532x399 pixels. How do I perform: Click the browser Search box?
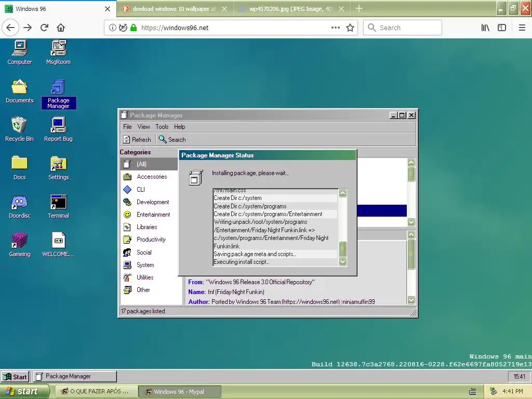click(x=403, y=28)
